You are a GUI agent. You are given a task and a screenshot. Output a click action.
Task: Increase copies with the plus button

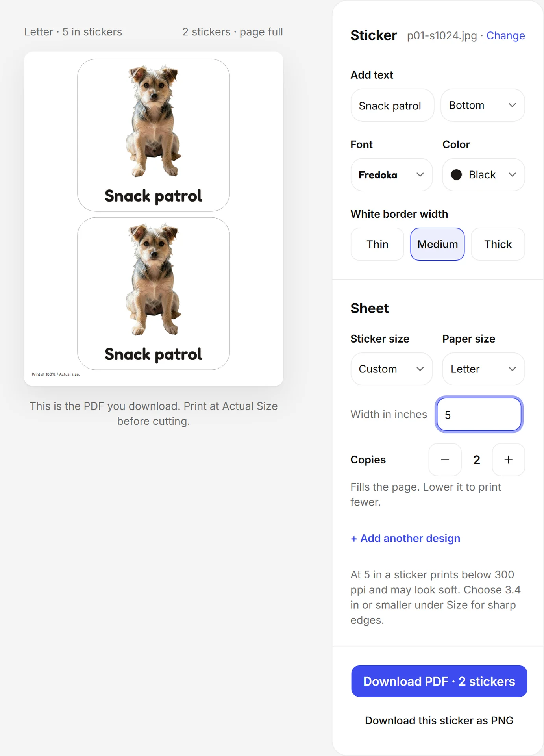508,460
